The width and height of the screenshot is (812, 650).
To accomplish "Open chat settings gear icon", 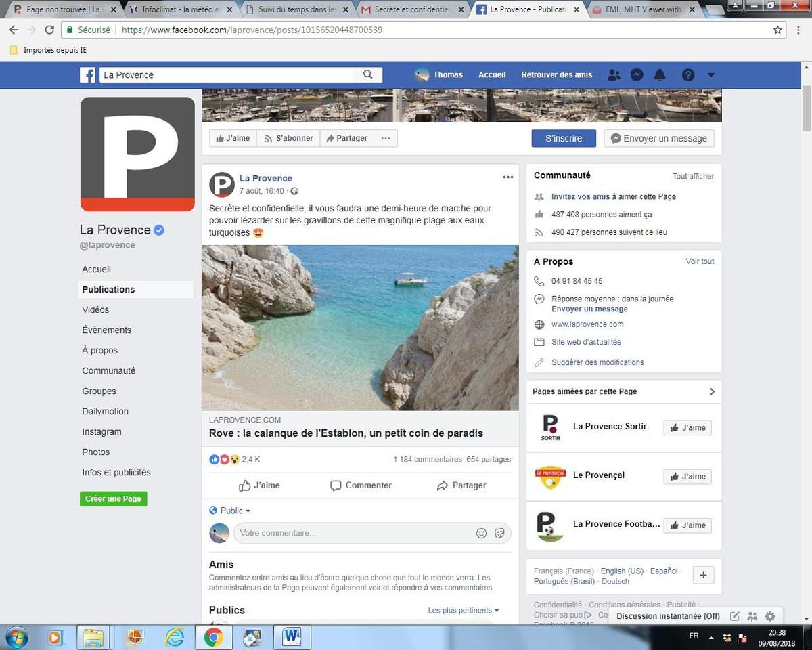I will coord(770,616).
